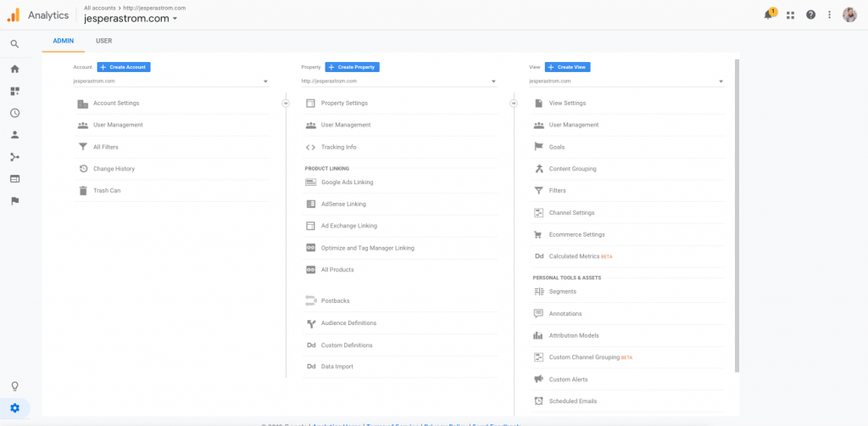This screenshot has height=426, width=868.
Task: Click the Create Account button
Action: click(x=124, y=67)
